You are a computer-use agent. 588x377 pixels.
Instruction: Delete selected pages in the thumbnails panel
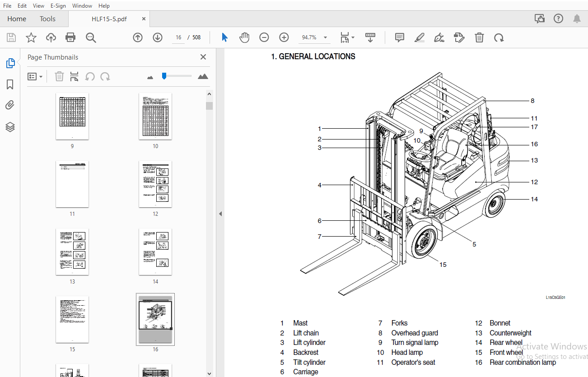click(x=59, y=77)
